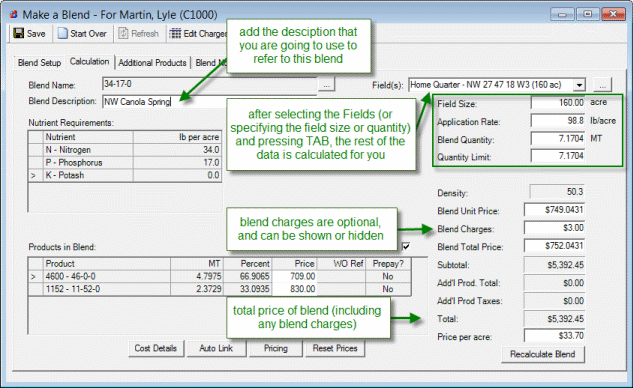Select the N - Nitrogen nutrient row
Image resolution: width=633 pixels, height=388 pixels.
(x=125, y=150)
